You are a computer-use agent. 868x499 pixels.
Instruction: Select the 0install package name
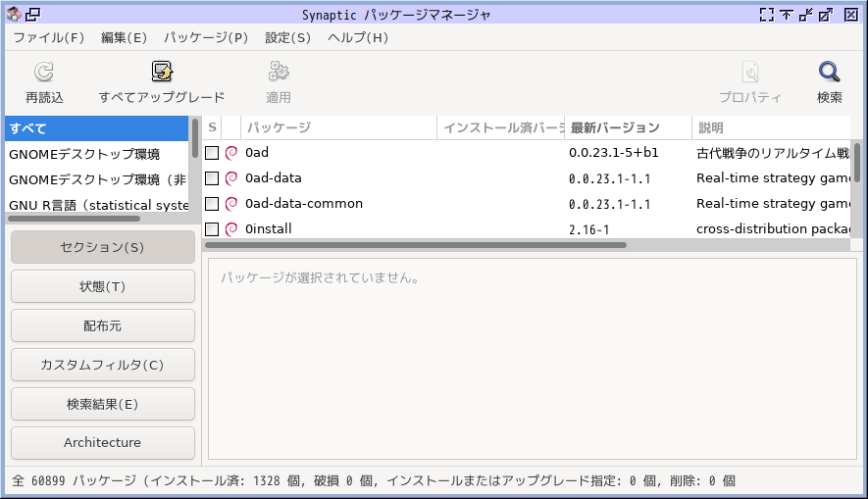[269, 229]
